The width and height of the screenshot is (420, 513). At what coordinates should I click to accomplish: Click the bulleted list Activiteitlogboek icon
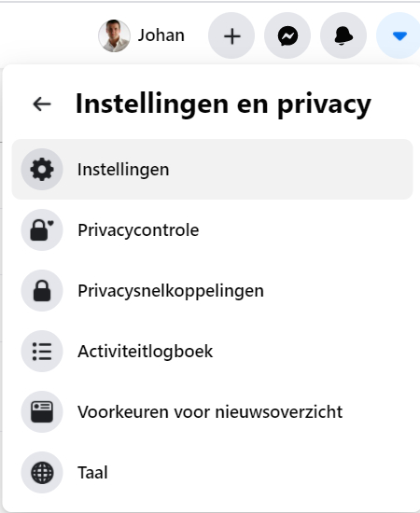point(42,351)
